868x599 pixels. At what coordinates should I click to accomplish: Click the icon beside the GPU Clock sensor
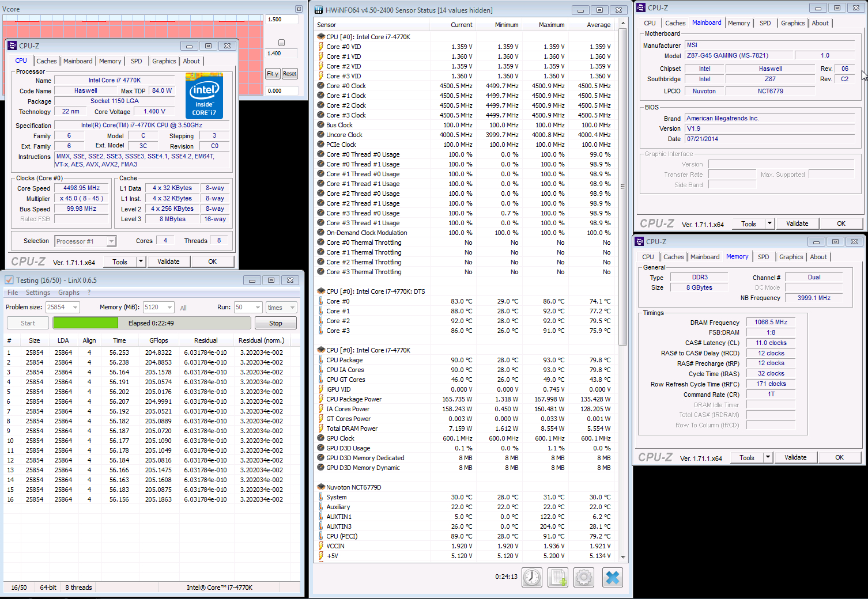click(321, 438)
